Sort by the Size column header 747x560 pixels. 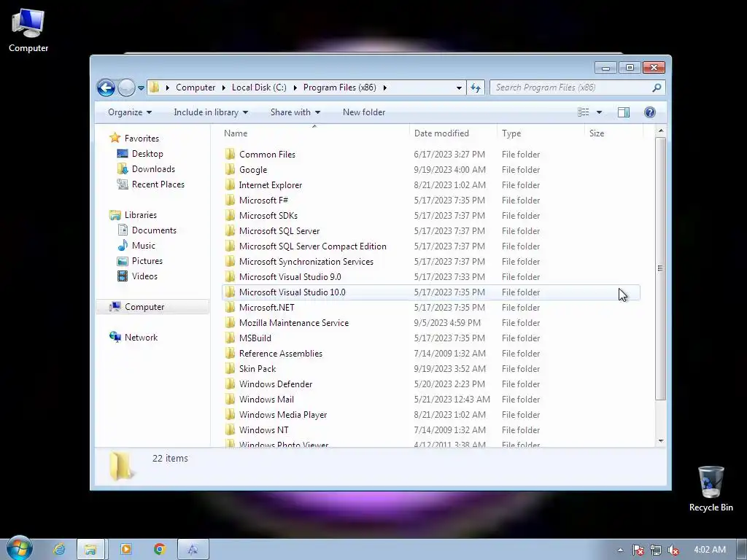614,133
